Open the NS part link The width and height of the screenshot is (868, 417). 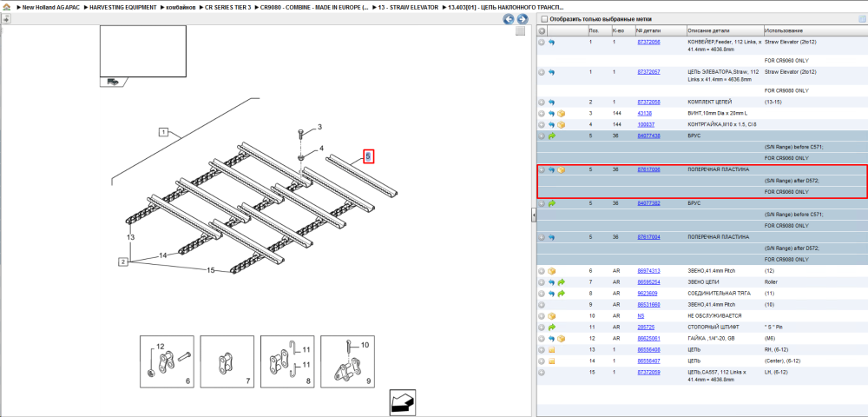click(641, 315)
